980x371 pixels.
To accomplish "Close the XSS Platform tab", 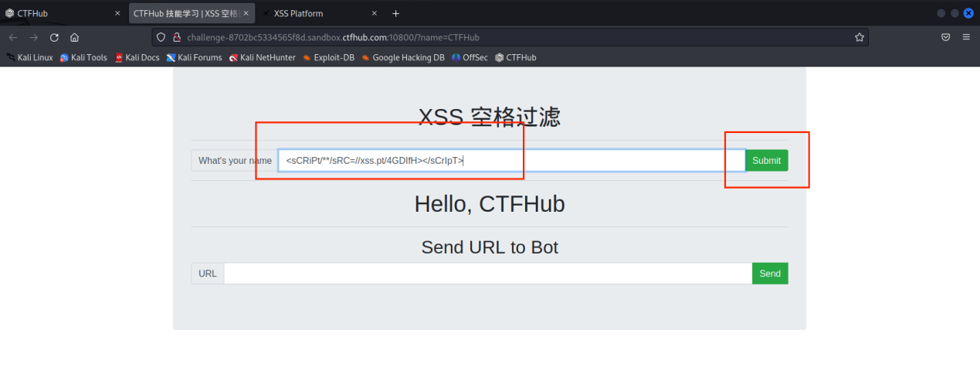I will tap(375, 13).
